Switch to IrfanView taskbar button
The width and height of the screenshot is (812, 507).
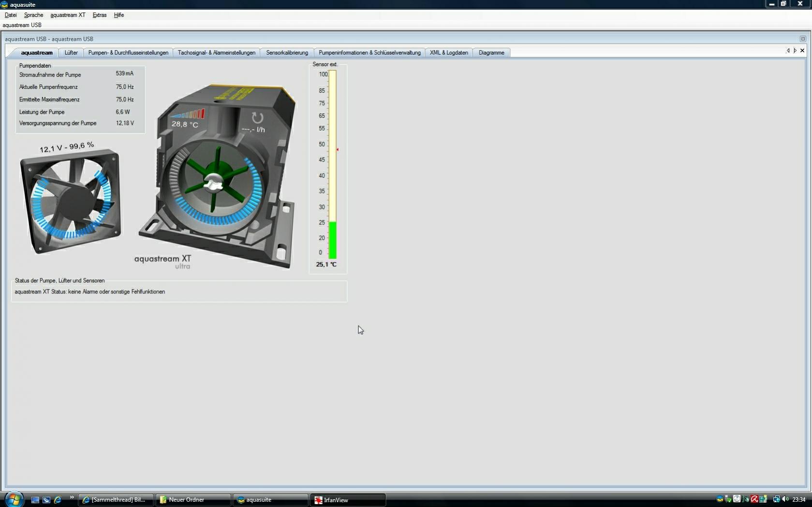pos(348,500)
